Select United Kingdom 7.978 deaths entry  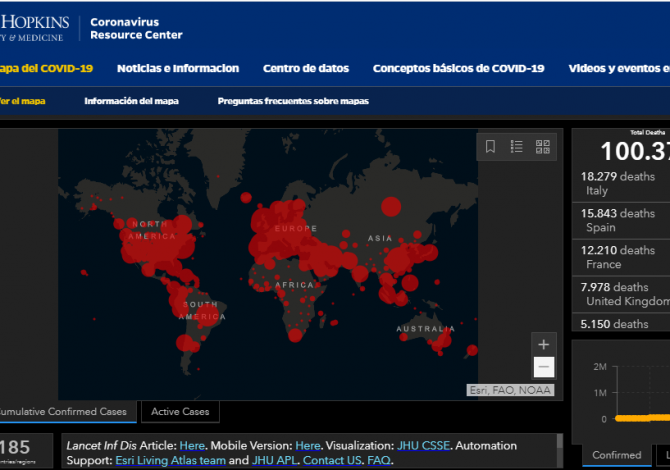[x=621, y=294]
